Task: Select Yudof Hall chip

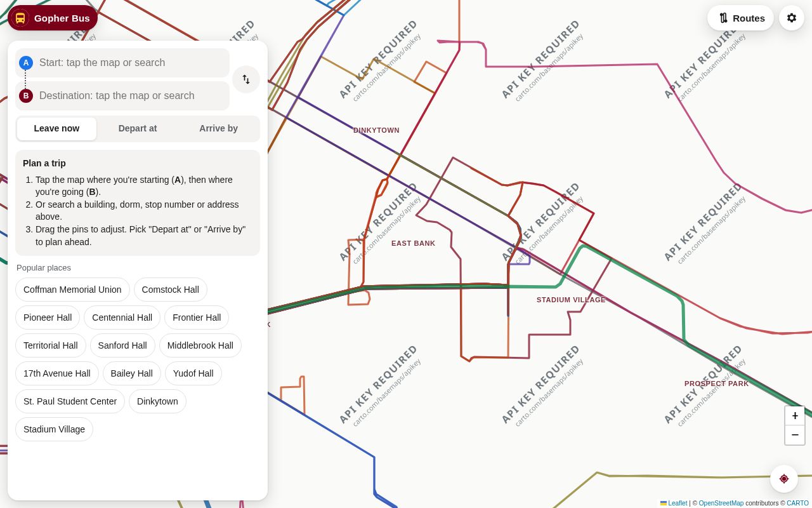Action: click(x=193, y=373)
